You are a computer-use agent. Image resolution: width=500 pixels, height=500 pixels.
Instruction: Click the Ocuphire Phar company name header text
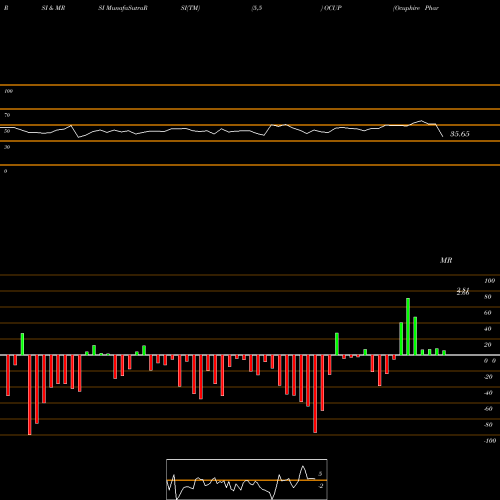(x=416, y=8)
